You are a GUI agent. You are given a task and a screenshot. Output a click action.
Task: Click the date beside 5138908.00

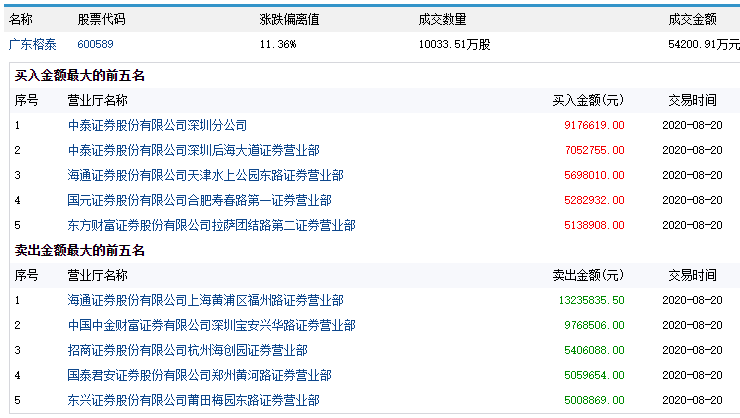click(692, 225)
